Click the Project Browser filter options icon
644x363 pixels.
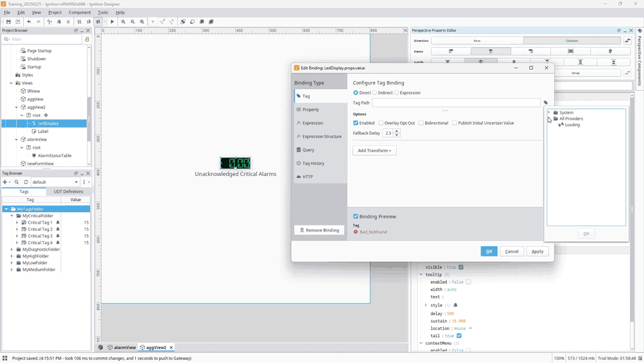click(x=87, y=39)
